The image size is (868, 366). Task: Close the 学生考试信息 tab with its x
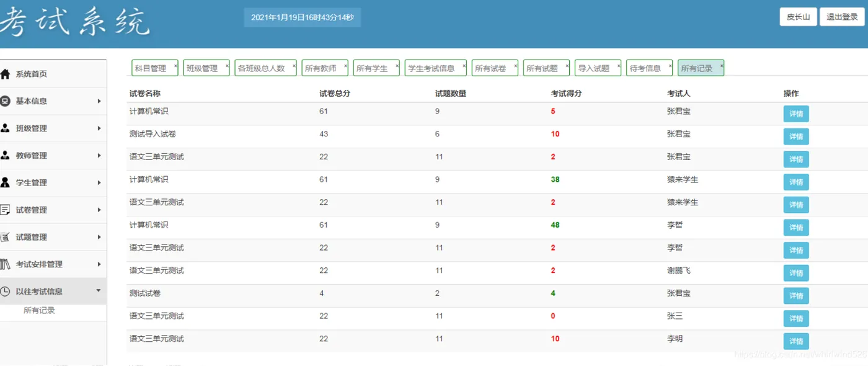(x=464, y=65)
